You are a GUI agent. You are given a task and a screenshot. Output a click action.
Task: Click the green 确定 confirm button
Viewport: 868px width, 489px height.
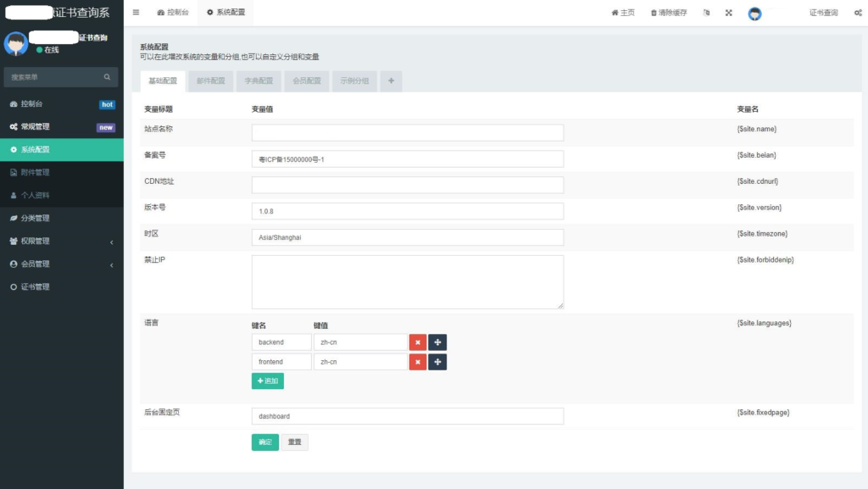point(264,442)
